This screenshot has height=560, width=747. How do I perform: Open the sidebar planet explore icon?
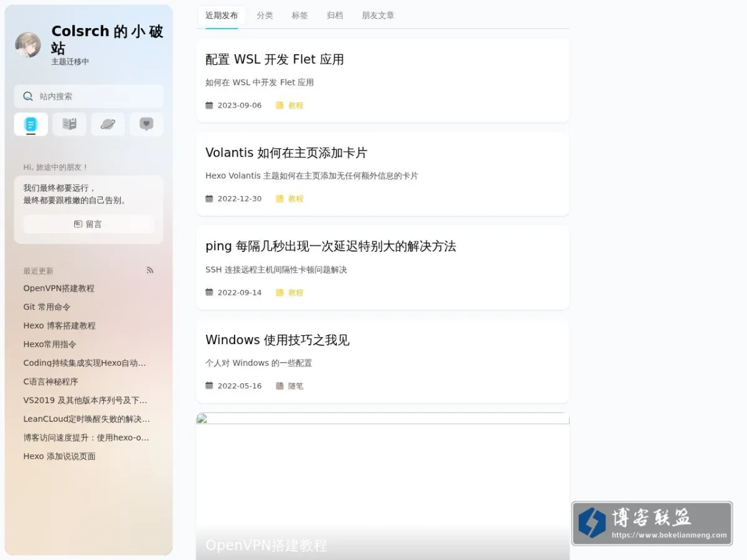point(108,124)
